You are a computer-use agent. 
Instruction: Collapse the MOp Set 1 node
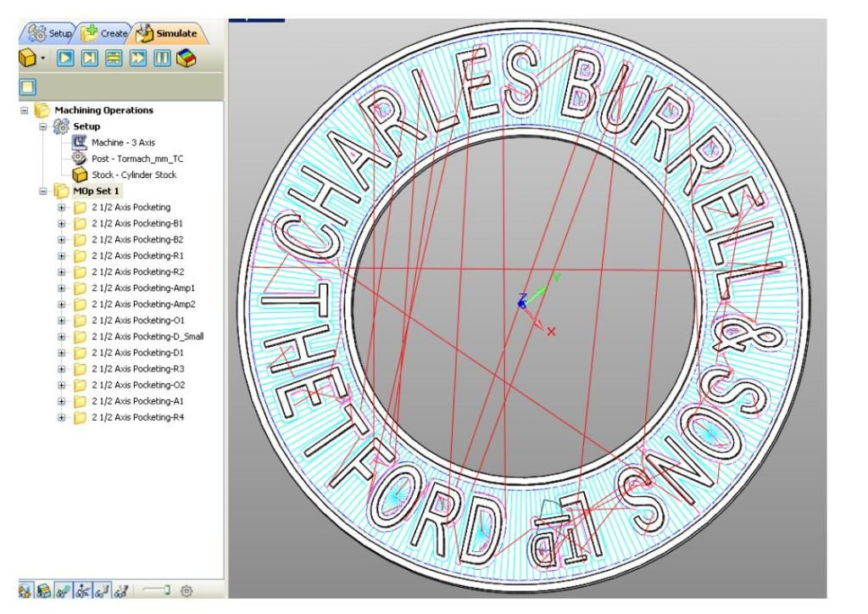click(x=43, y=191)
